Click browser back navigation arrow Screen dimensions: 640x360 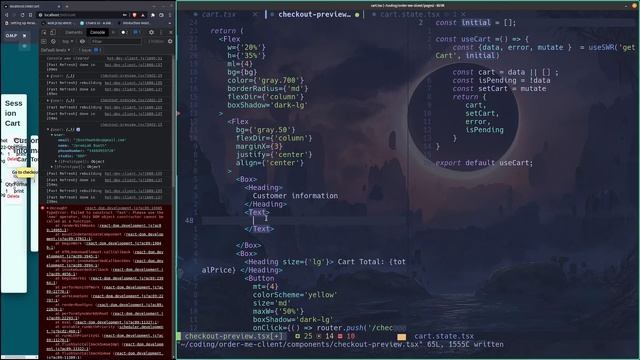pos(7,15)
